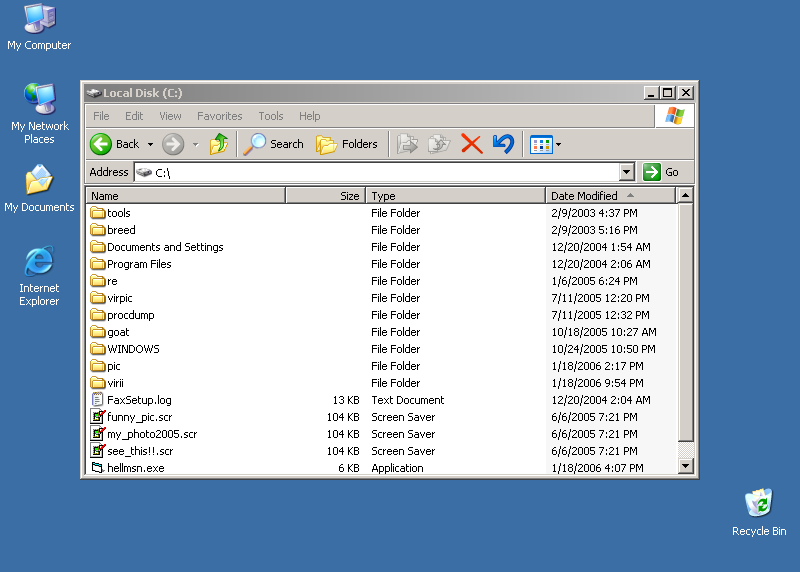
Task: Click the scrollbar down arrow
Action: [x=685, y=466]
